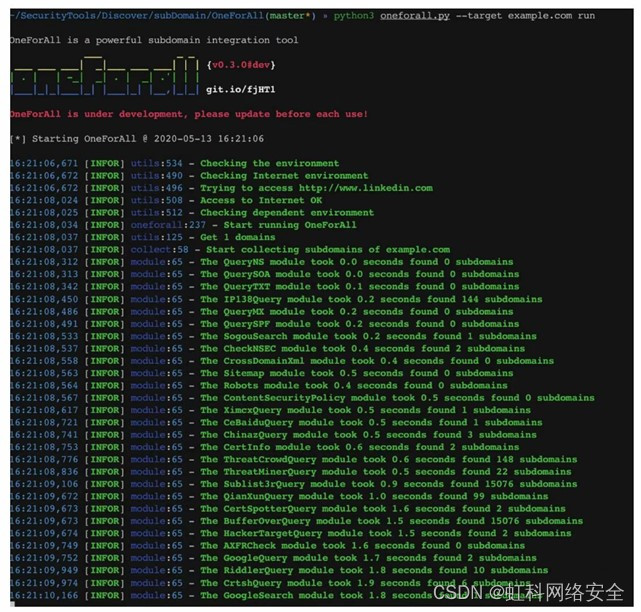Click the CertInfo module log line
Image resolution: width=641 pixels, height=612 pixels.
tap(264, 447)
